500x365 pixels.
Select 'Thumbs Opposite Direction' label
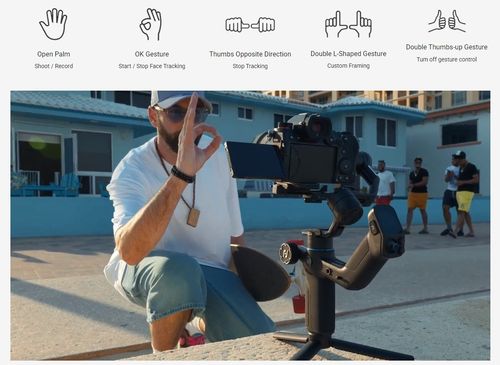[250, 54]
